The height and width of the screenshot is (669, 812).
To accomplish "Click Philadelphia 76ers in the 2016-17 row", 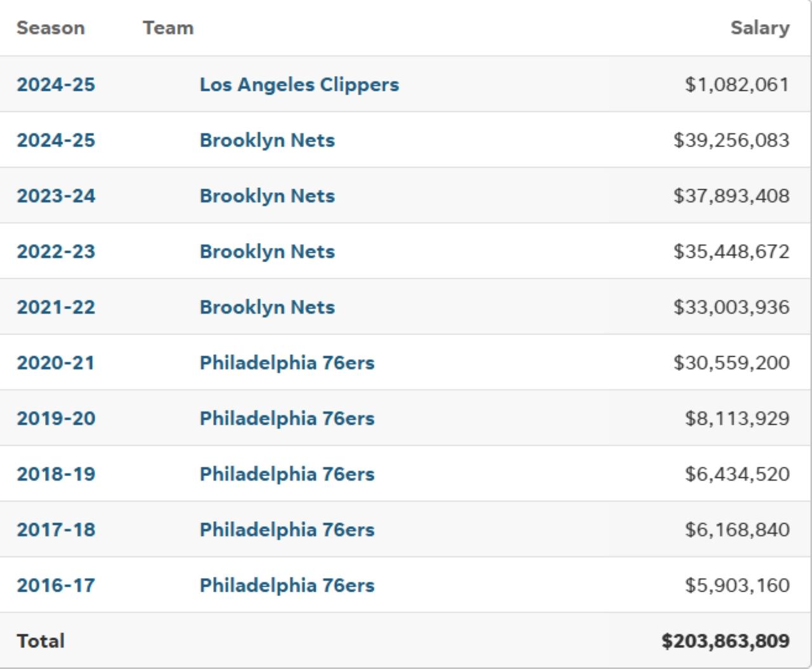I will [287, 585].
